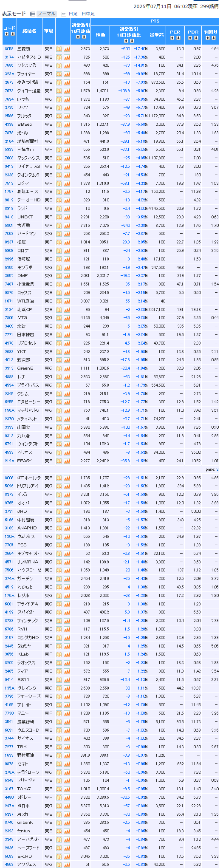Open the chart icon for 8746 unbank
The image size is (223, 868).
pos(67,823)
